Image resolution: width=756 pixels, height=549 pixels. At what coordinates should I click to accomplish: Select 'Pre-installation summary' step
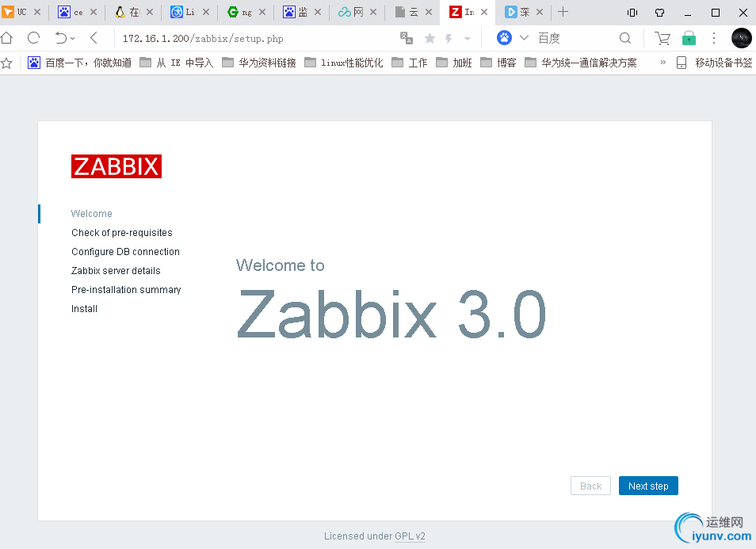(126, 290)
